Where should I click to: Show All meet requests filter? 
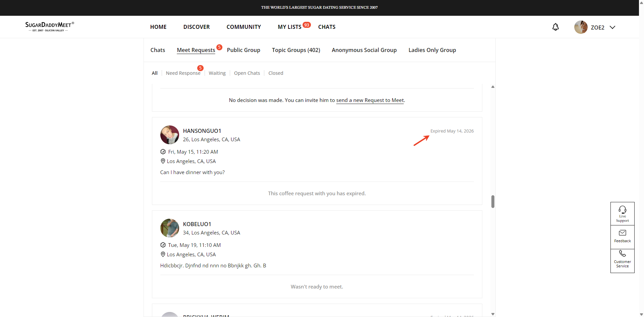tap(155, 73)
